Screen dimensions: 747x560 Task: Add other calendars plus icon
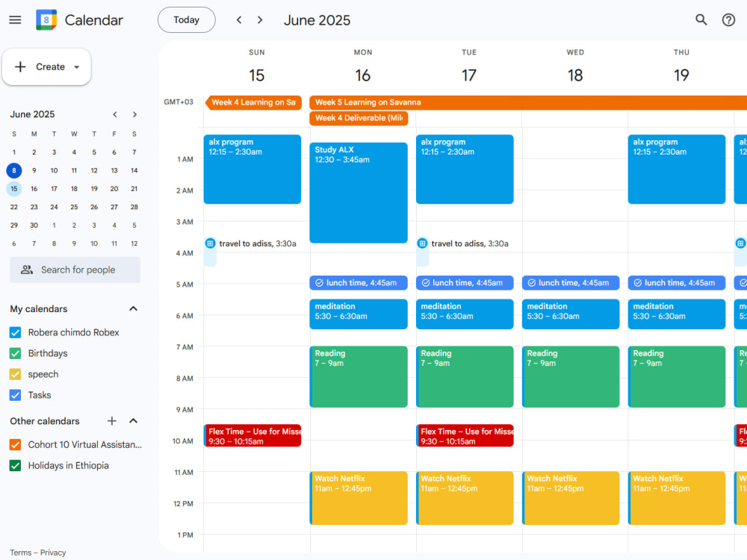112,421
